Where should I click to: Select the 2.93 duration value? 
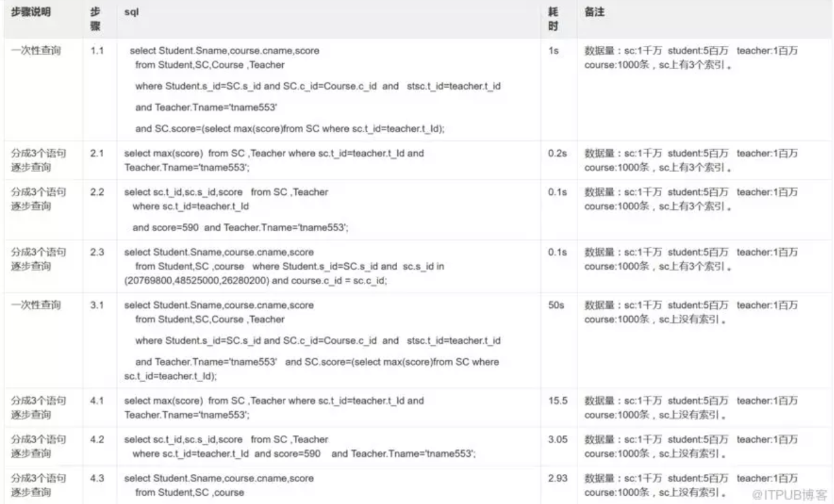(557, 479)
